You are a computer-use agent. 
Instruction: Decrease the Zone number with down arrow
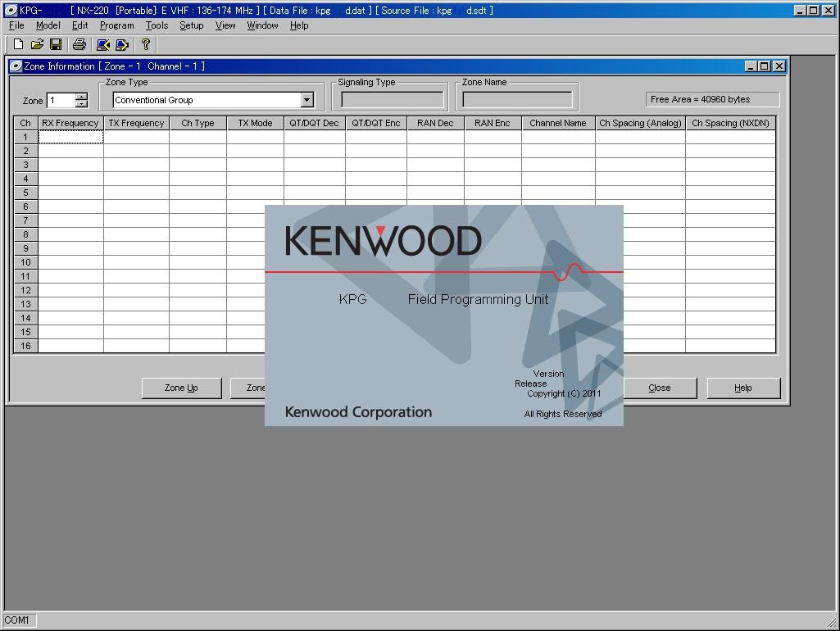point(81,104)
